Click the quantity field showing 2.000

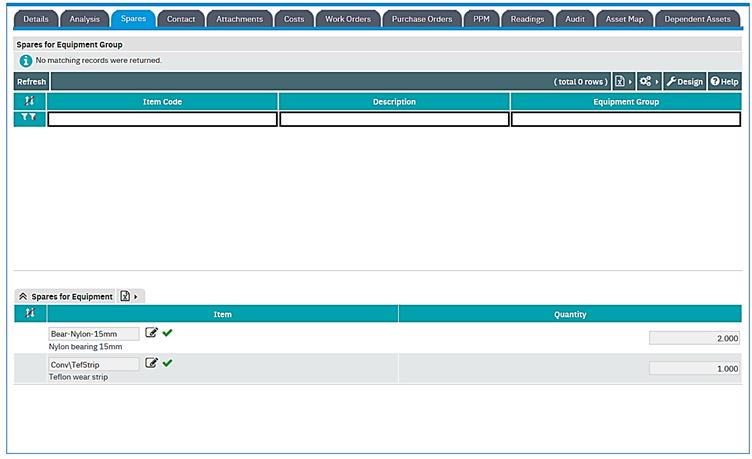click(x=694, y=338)
